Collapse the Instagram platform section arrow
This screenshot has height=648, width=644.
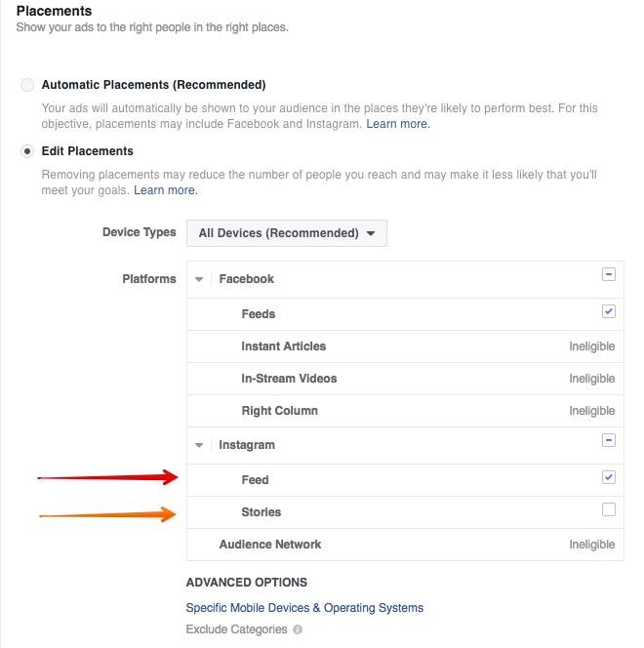(199, 445)
